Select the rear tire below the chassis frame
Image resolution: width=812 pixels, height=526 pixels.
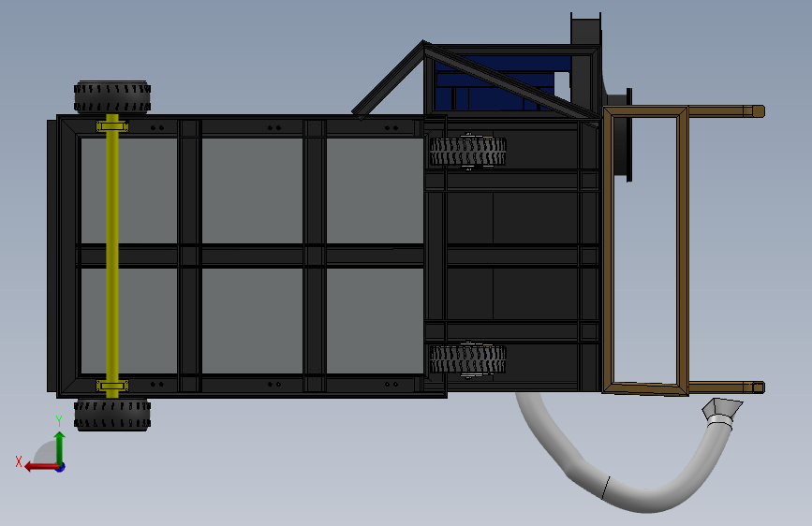tap(112, 415)
